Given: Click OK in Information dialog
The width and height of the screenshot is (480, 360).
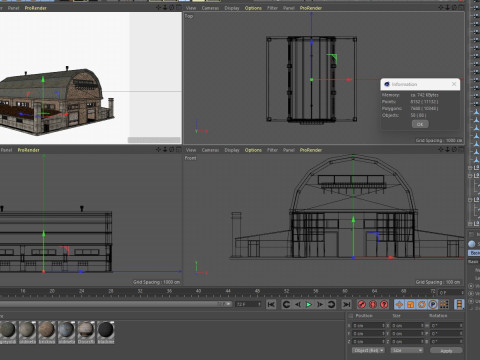Looking at the screenshot, I should tap(420, 124).
